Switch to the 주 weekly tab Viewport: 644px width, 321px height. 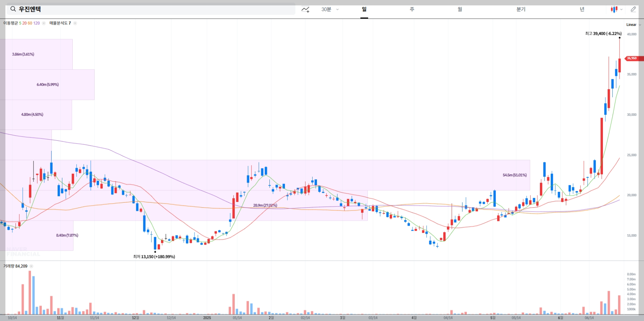(x=412, y=9)
